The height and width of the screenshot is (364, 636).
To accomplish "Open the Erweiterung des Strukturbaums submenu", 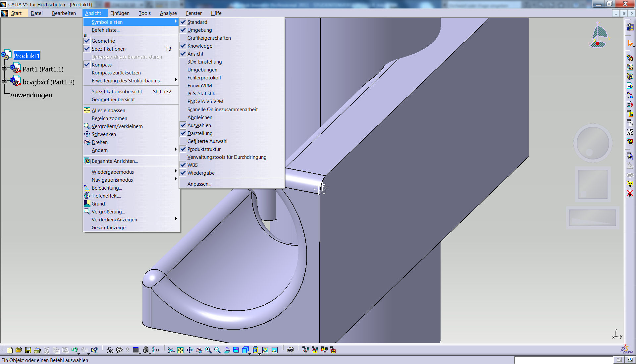I will 131,80.
